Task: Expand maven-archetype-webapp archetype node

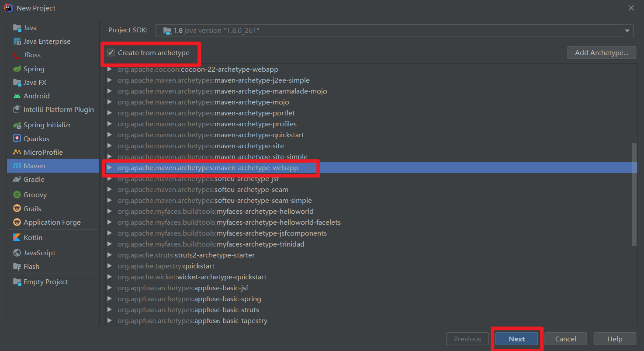Action: tap(109, 168)
